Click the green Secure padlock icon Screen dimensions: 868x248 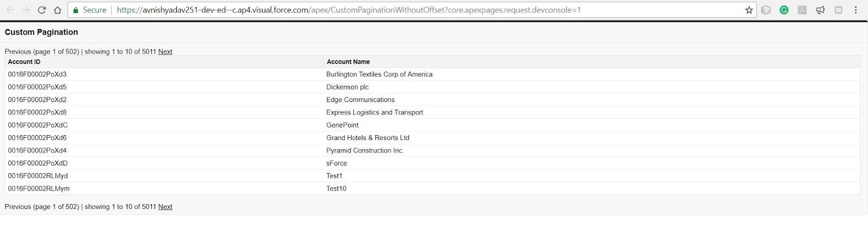pyautogui.click(x=76, y=10)
